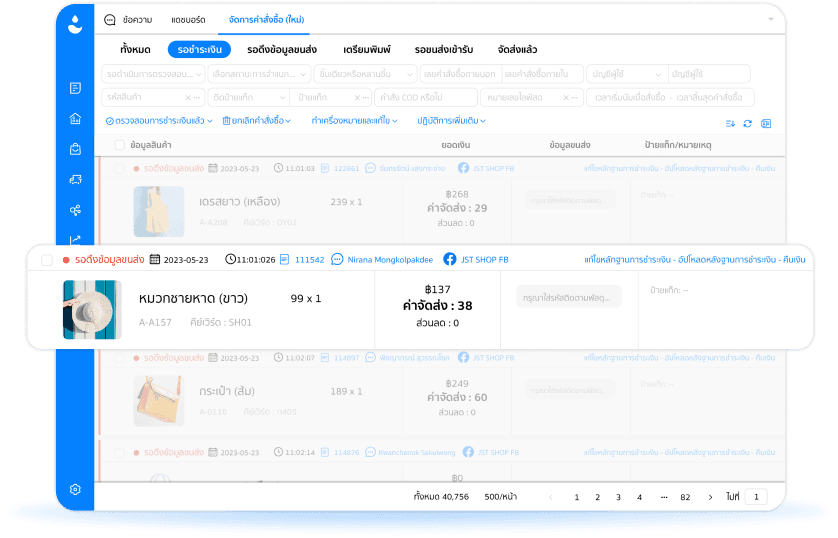This screenshot has width=838, height=538.
Task: Click document icon before order 111542
Action: tap(285, 259)
